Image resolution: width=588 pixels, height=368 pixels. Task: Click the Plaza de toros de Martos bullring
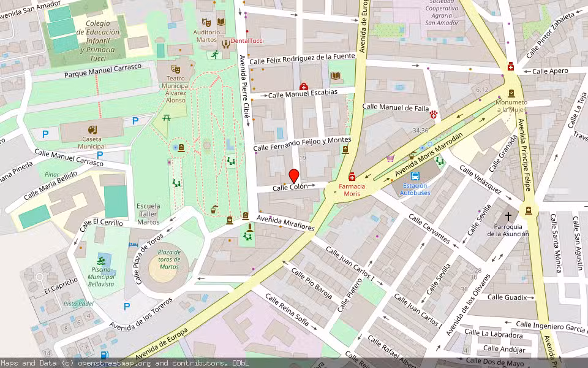165,269
